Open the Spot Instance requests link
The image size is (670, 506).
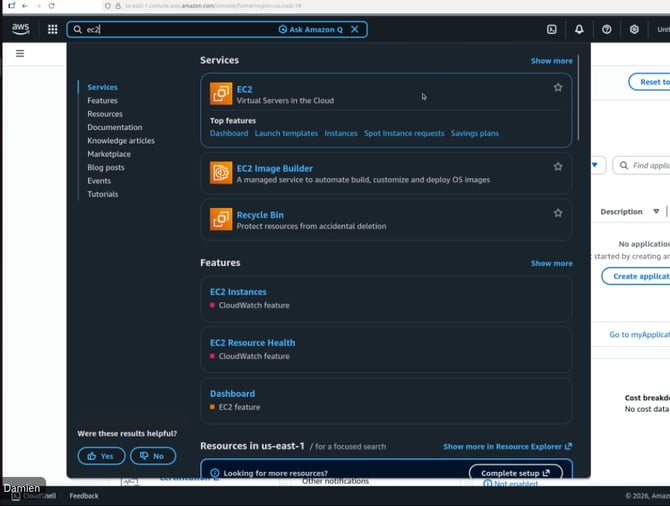tap(404, 133)
